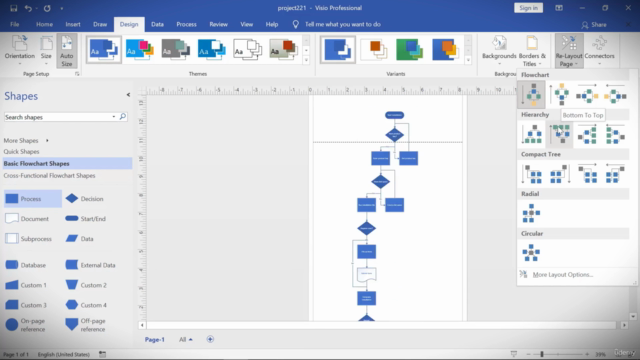Select the white outline theme thumbnail
This screenshot has height=360, width=640.
[247, 49]
